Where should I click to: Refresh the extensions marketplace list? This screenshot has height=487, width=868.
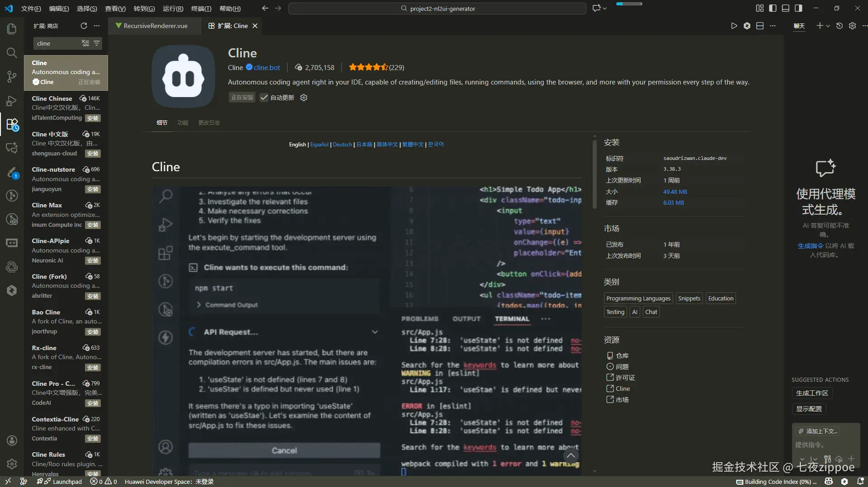pyautogui.click(x=84, y=26)
